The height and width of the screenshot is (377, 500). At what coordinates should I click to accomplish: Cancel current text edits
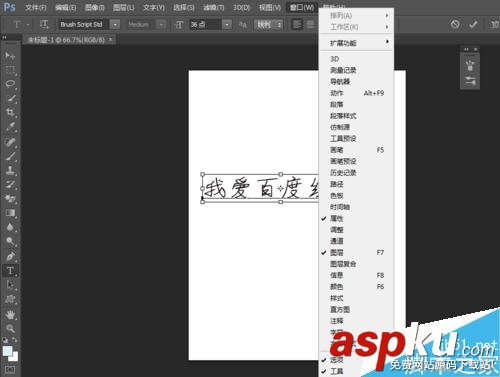tap(455, 24)
